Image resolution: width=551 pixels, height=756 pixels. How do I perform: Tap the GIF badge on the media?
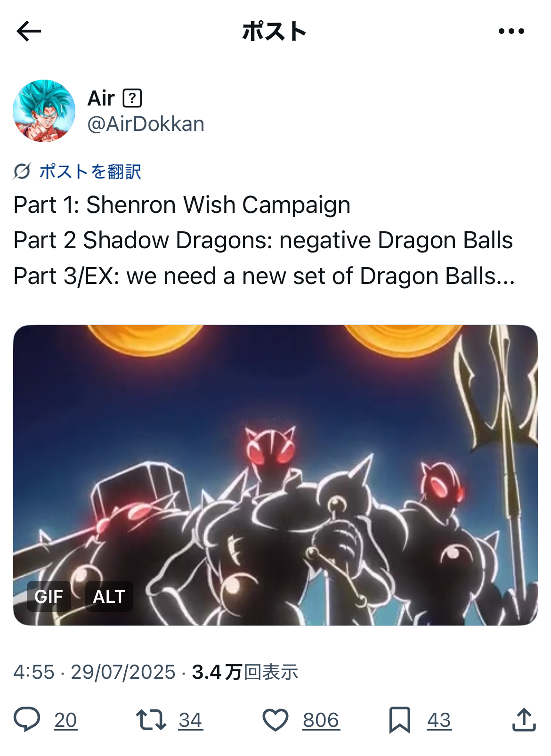[49, 596]
